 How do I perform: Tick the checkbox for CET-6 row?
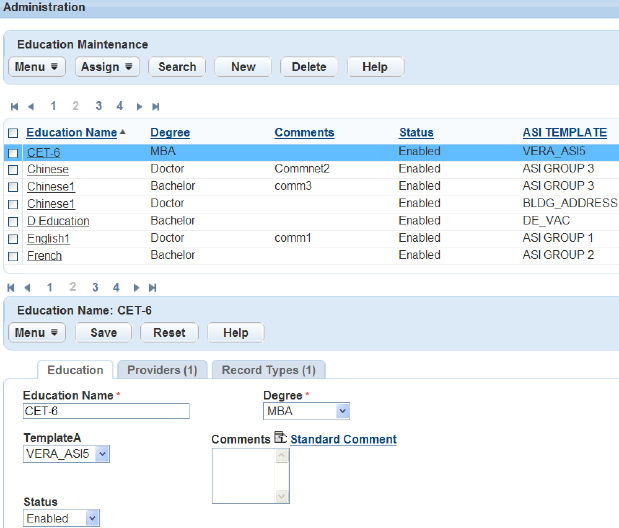[13, 153]
